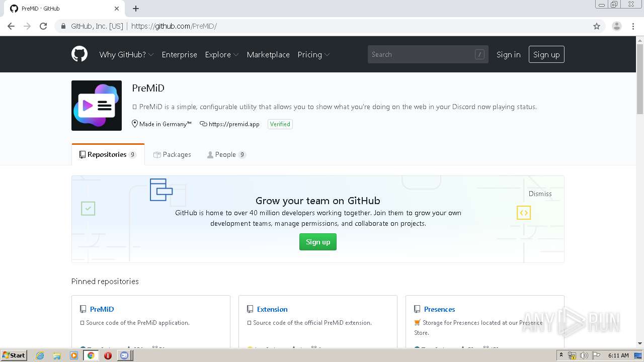
Task: Click the 6:11 AM clock
Action: pyautogui.click(x=618, y=355)
